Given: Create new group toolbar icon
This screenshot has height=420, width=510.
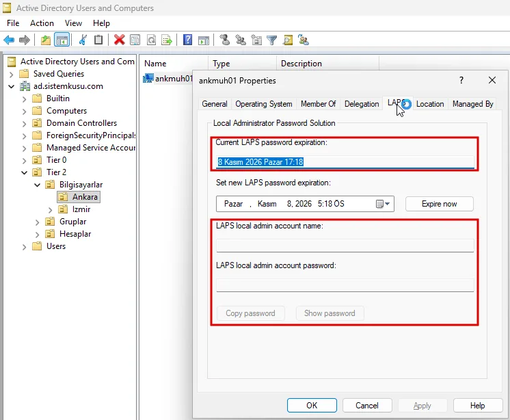Looking at the screenshot, I should point(241,40).
